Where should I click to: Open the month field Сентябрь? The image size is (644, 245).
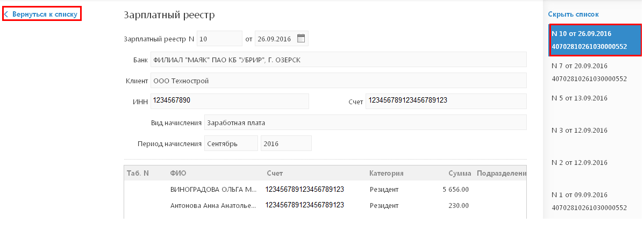point(231,143)
